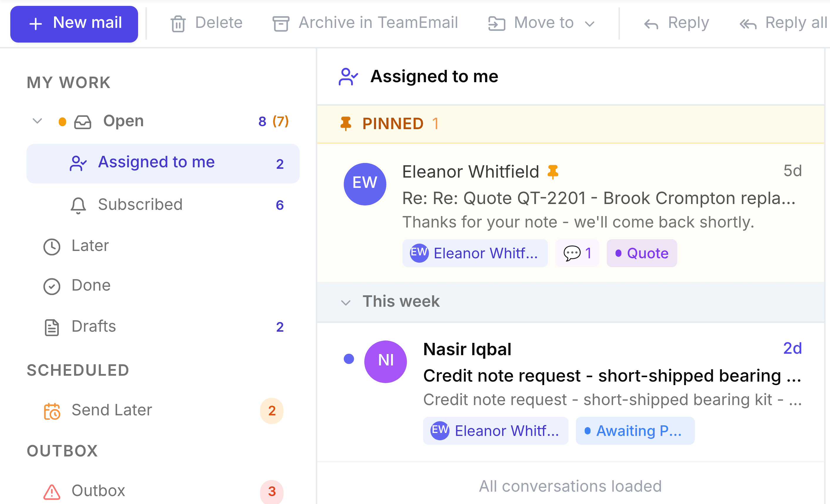Collapse the This week section
The width and height of the screenshot is (830, 504).
[346, 302]
